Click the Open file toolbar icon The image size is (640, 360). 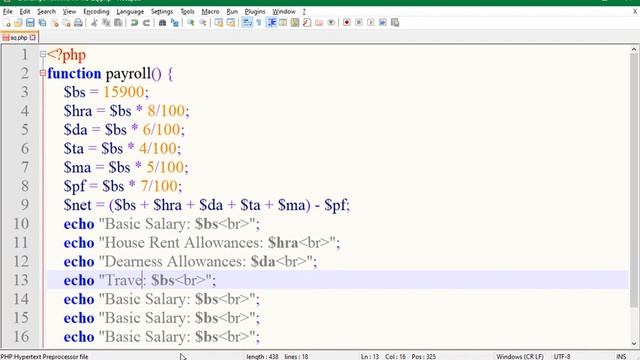[18, 23]
